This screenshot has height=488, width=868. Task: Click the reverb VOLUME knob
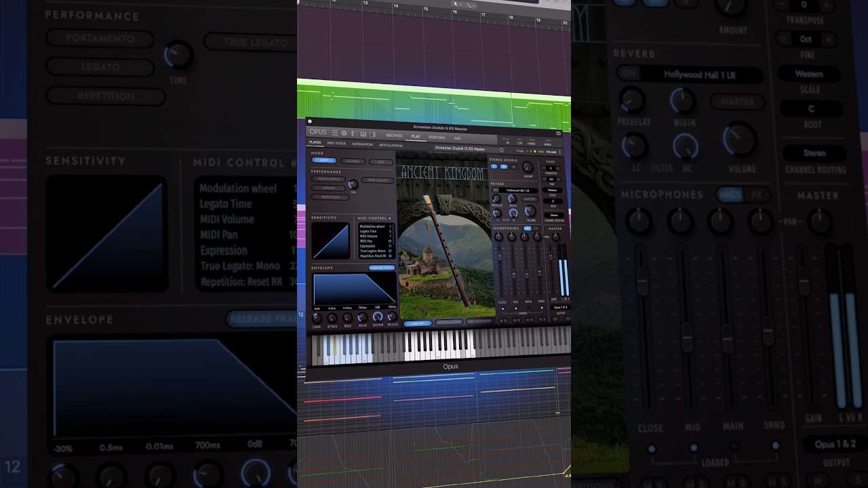pos(530,211)
